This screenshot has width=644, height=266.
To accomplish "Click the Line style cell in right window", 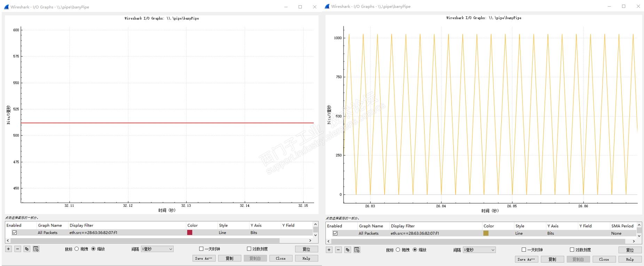I will pyautogui.click(x=519, y=233).
